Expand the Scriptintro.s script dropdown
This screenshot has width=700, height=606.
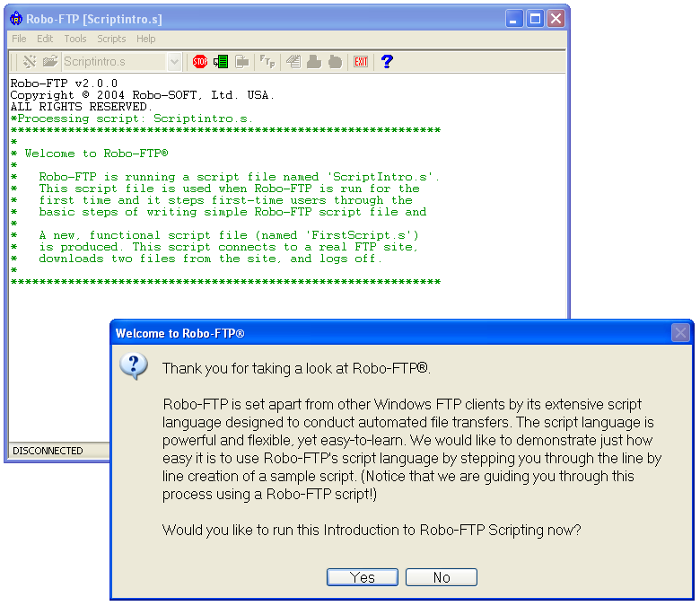[174, 62]
